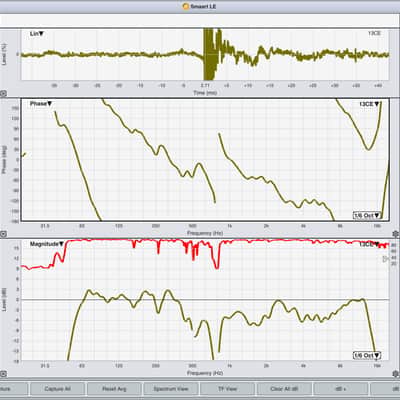Click the Reset Avg button
The image size is (400, 400).
(114, 389)
